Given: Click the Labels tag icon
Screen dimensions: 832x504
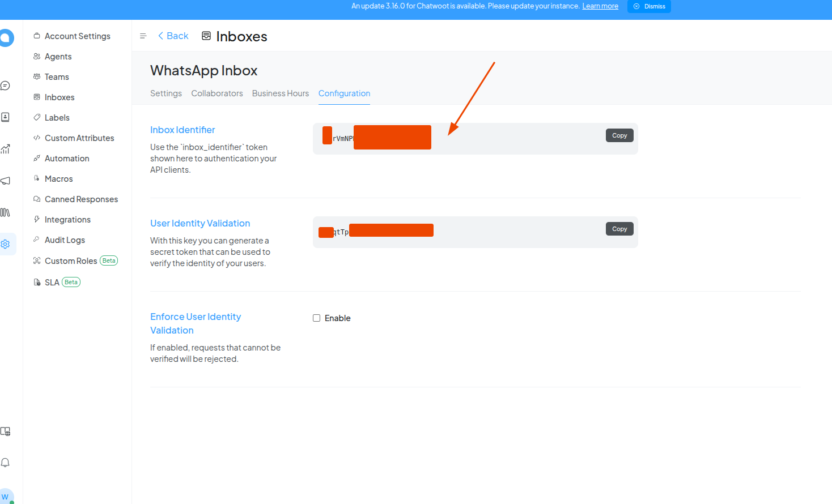Looking at the screenshot, I should (37, 117).
